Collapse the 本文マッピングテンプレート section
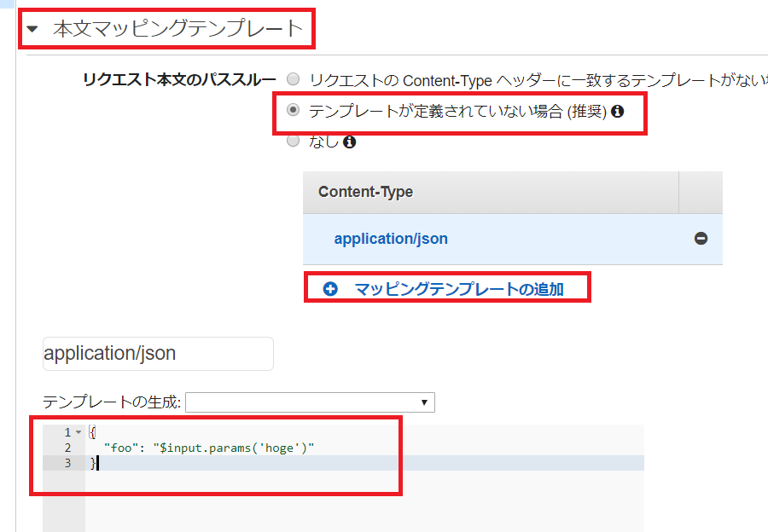The image size is (768, 532). point(32,28)
